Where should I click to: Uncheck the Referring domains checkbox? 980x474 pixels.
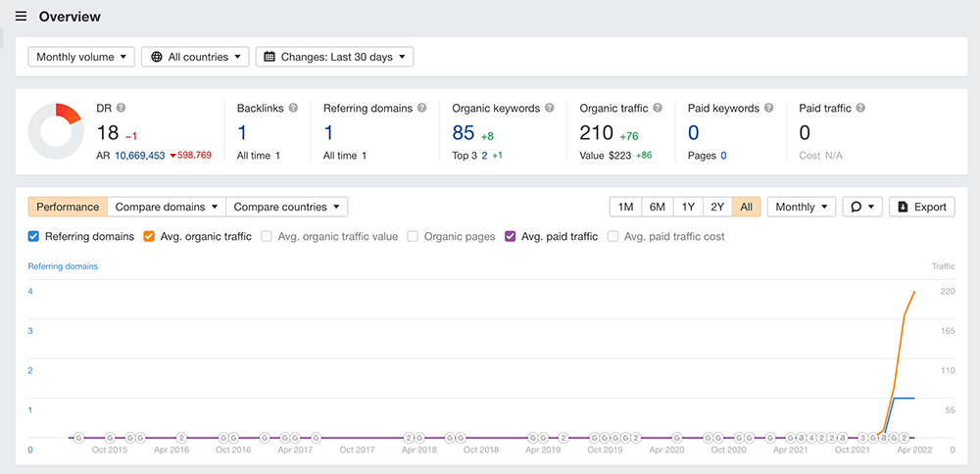click(x=34, y=236)
